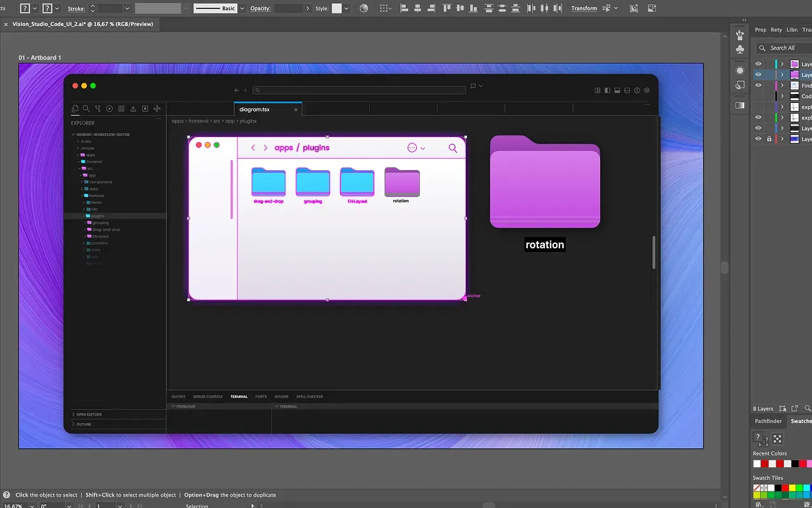This screenshot has width=812, height=508.
Task: Hide the highlighted selected layer's eye icon
Action: (758, 75)
